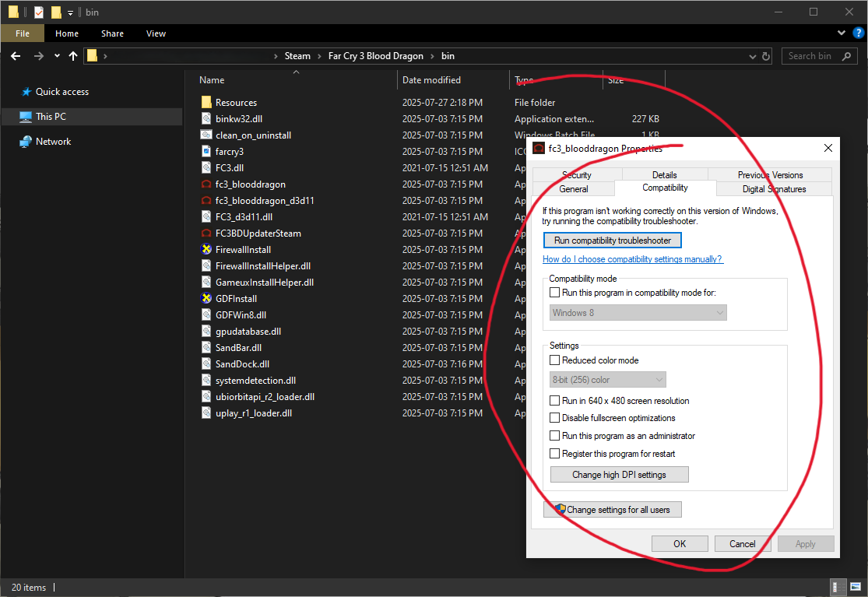Open the View ribbon tab
Viewport: 868px width, 597px height.
156,33
